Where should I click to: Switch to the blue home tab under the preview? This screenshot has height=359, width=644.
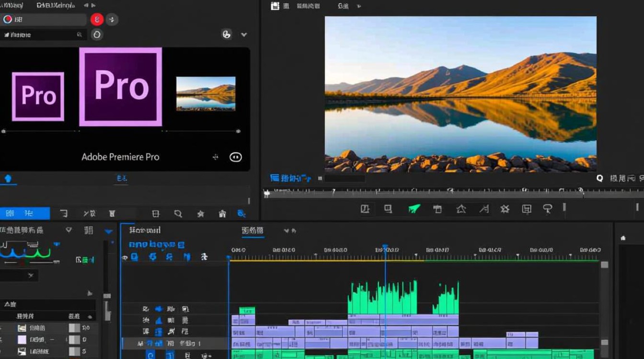8,179
